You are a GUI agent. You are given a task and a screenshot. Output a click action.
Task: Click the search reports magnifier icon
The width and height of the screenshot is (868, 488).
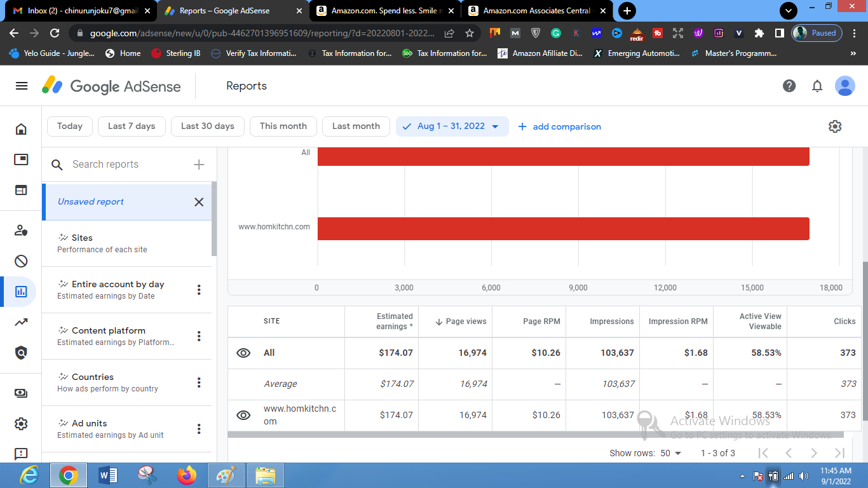pos(57,165)
